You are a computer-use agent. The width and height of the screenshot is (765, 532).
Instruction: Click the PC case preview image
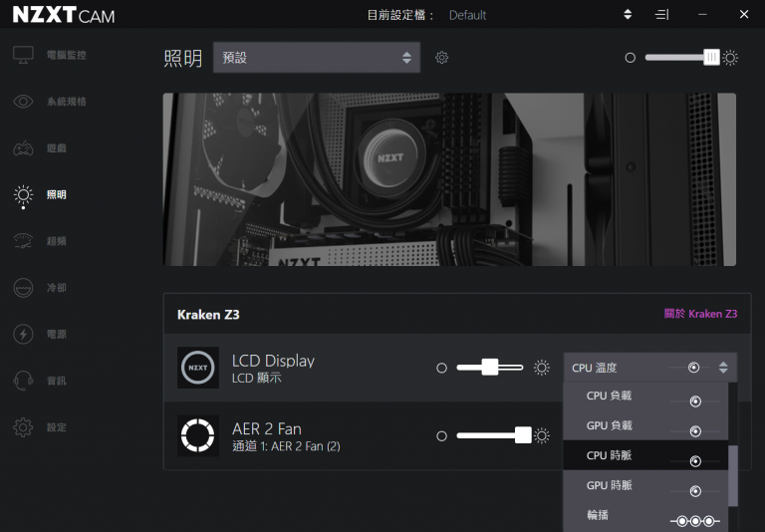tap(449, 179)
